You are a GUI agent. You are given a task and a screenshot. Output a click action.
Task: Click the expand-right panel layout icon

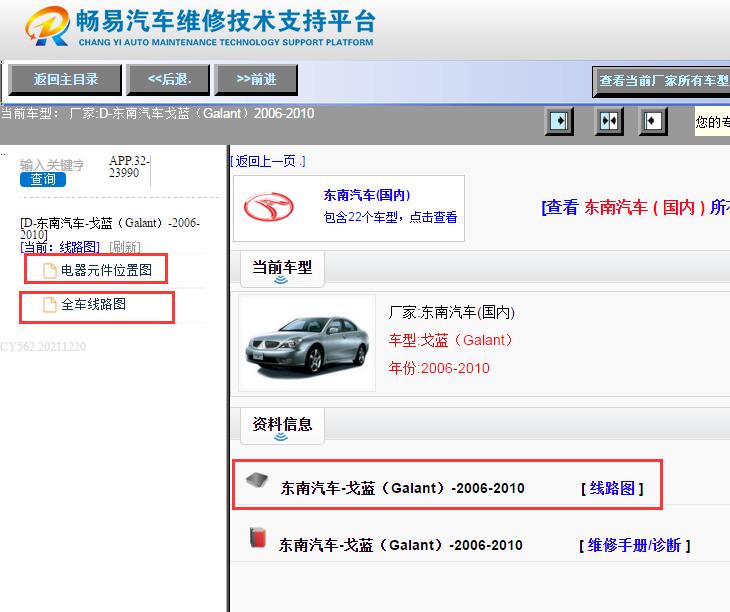559,121
